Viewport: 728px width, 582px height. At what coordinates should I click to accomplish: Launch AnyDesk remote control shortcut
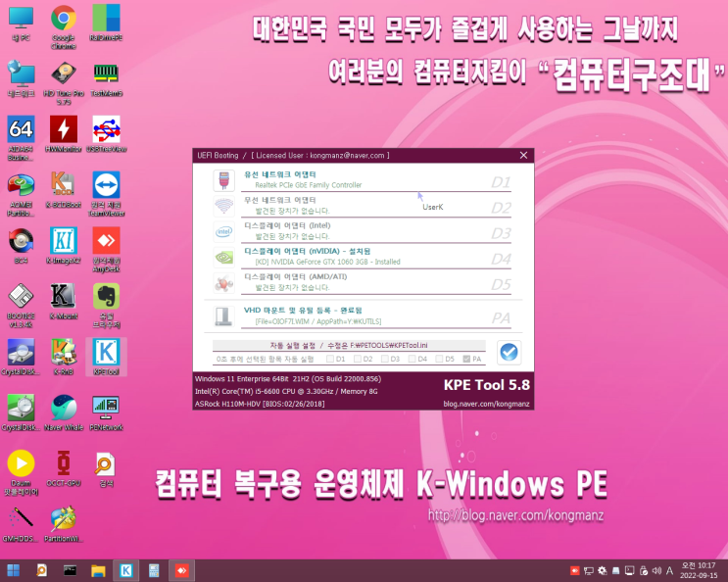click(x=107, y=250)
